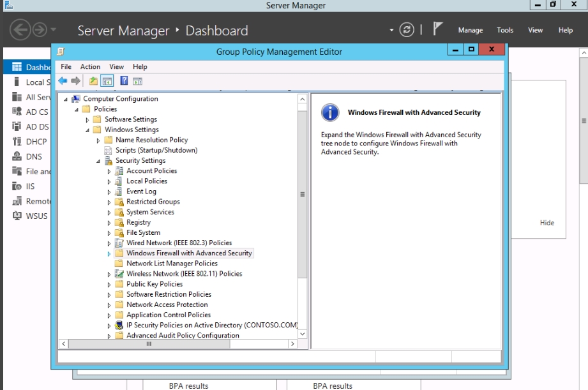Open Server Manager Tools menu
The width and height of the screenshot is (588, 390).
tap(505, 30)
